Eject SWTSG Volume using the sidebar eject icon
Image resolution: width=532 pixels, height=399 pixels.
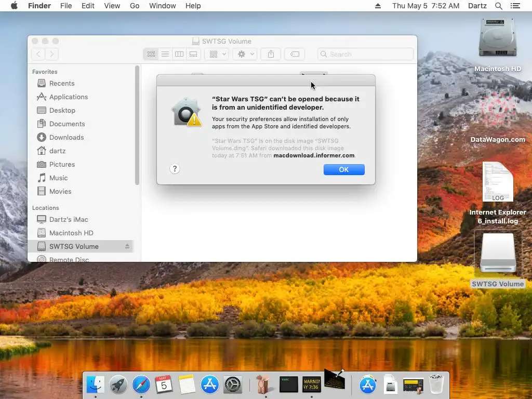point(127,246)
